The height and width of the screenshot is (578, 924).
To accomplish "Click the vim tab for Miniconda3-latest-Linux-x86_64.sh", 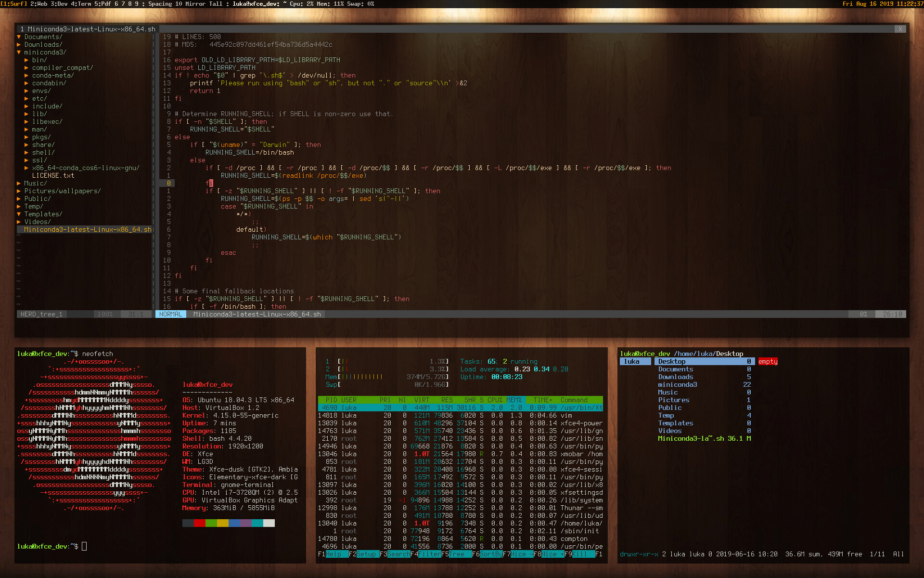I will pyautogui.click(x=88, y=29).
